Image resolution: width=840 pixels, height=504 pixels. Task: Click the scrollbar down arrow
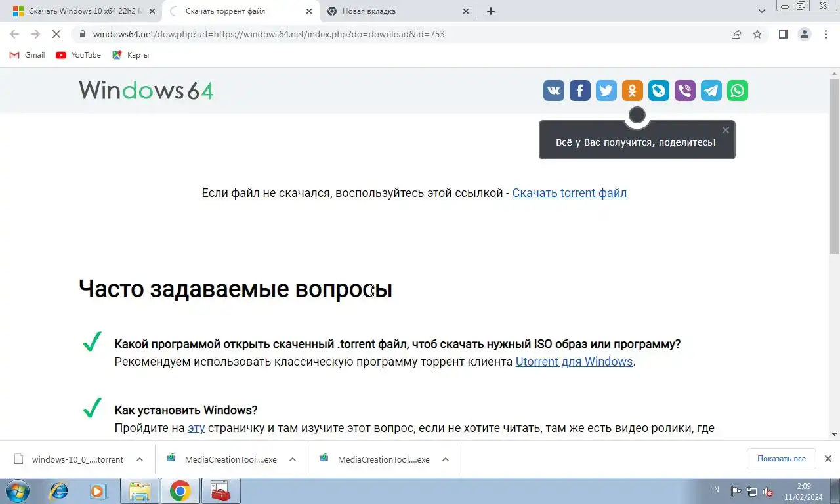click(834, 434)
